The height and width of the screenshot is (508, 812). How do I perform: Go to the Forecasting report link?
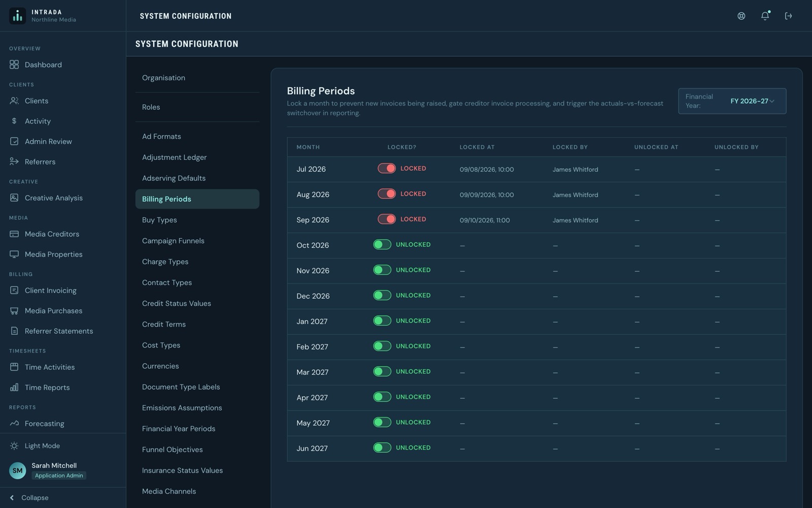point(44,423)
